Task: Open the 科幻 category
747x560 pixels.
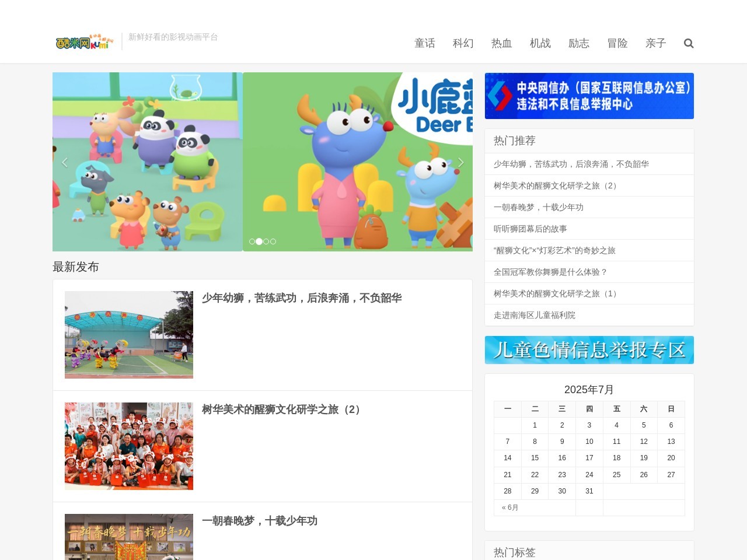Action: tap(463, 43)
